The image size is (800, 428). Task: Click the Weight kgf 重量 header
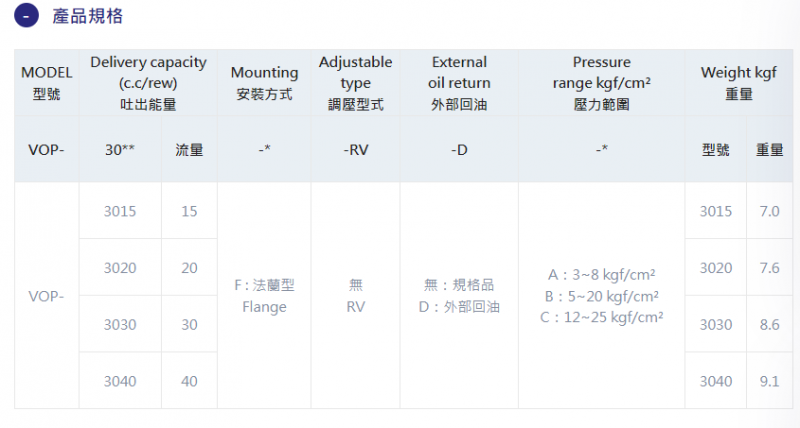[x=739, y=83]
